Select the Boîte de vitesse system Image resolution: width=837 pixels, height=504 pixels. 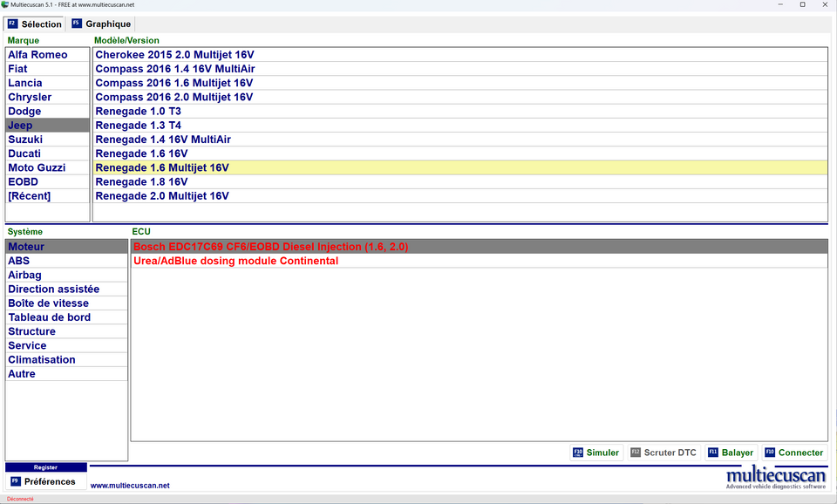click(67, 303)
